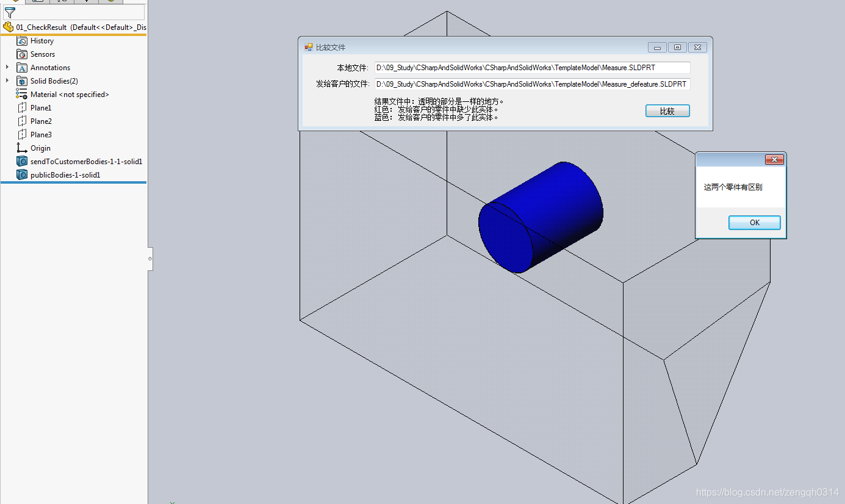Click the 这两个零件有区别 message text
This screenshot has height=504, width=845.
[x=733, y=187]
